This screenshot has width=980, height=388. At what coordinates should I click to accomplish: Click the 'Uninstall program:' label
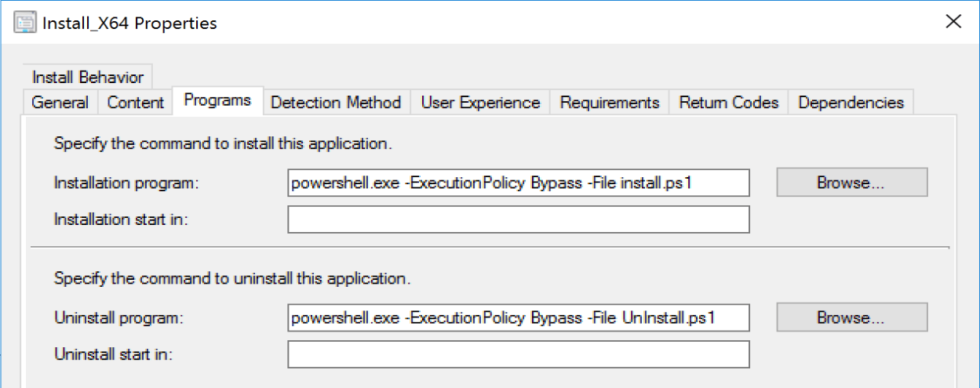pyautogui.click(x=118, y=317)
